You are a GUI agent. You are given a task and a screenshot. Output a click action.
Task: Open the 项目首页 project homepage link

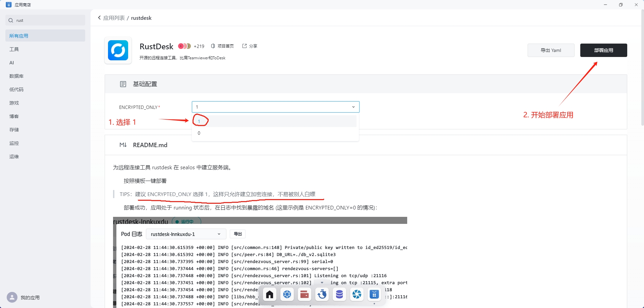[222, 46]
